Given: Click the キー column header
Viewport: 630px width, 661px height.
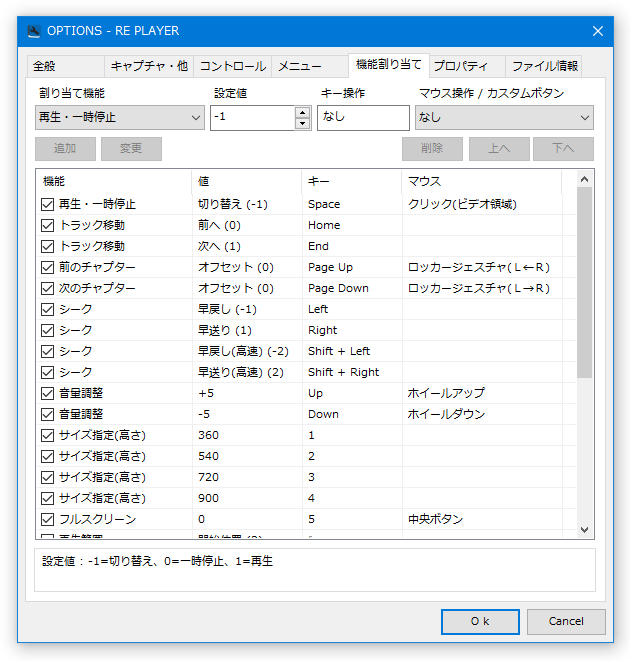Looking at the screenshot, I should coord(352,182).
